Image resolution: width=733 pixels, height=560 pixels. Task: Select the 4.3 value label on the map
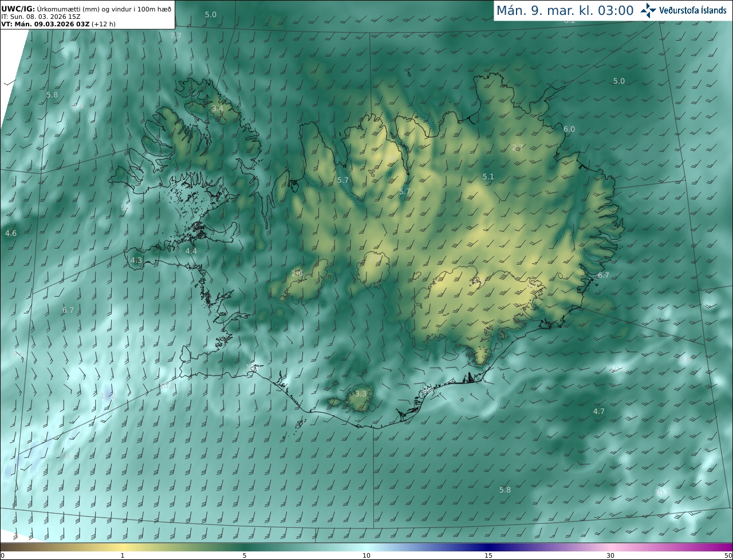point(136,260)
